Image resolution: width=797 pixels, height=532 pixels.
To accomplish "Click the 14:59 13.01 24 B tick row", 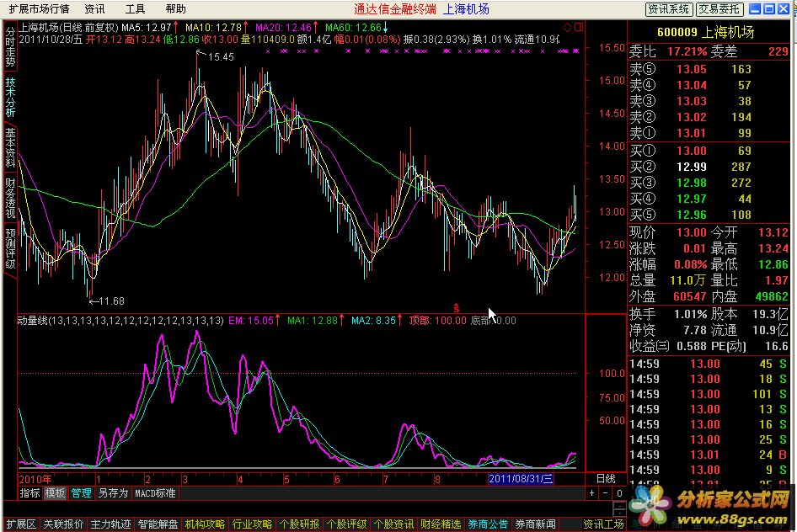I will click(x=709, y=455).
